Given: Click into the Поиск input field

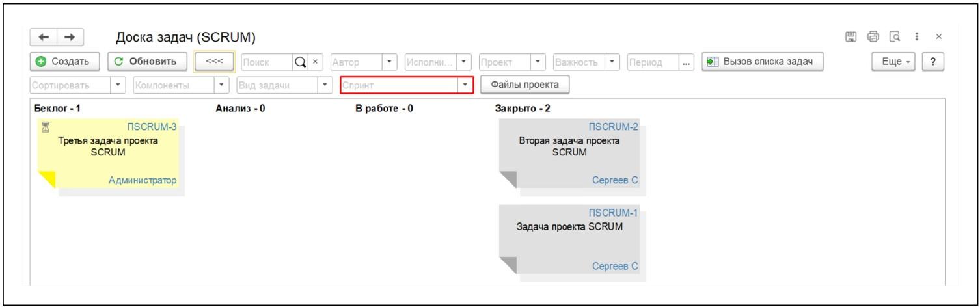Looking at the screenshot, I should pos(267,62).
